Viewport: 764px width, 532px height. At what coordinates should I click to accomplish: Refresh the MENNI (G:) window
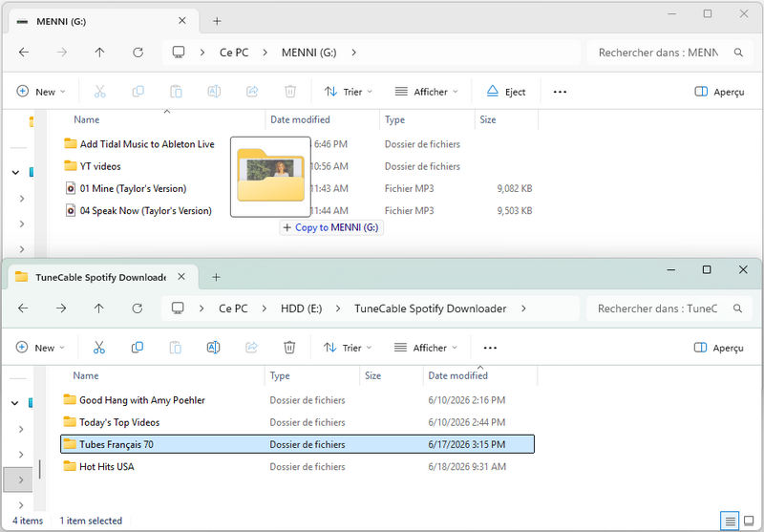click(138, 53)
